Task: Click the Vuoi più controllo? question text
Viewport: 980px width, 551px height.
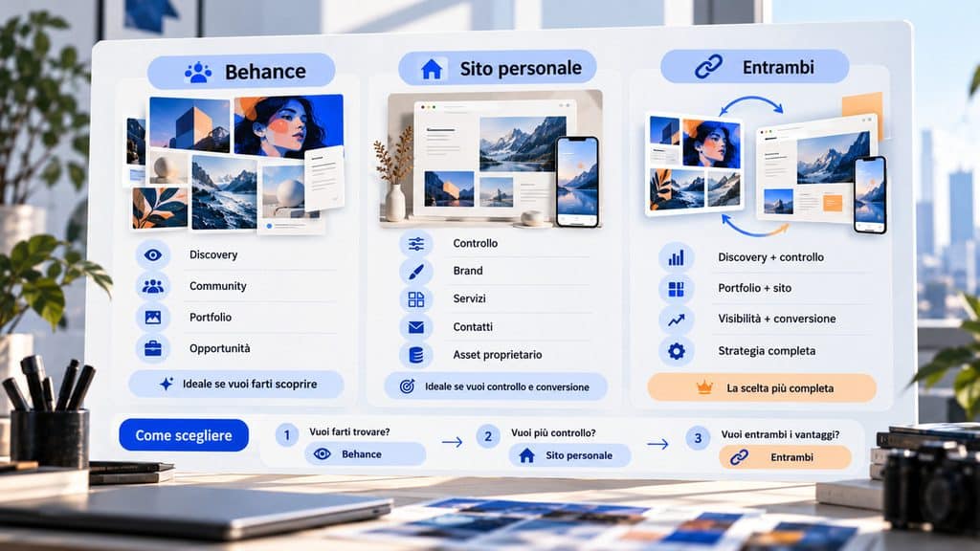Action: tap(553, 433)
